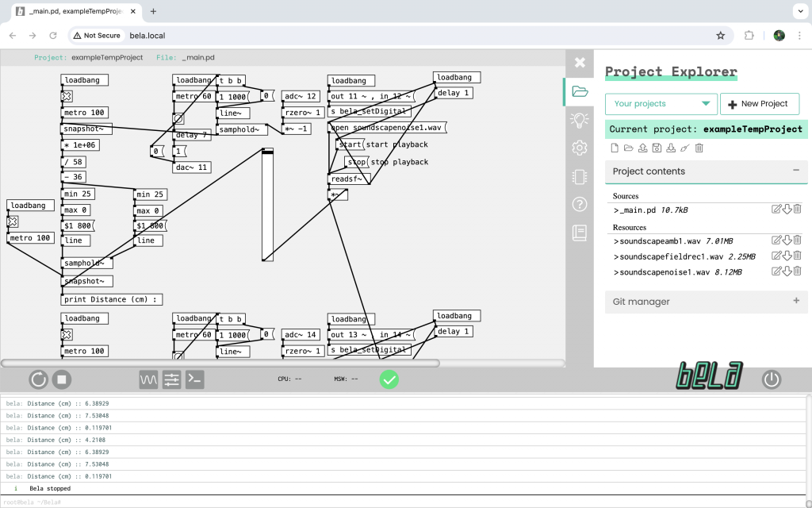Click the Not Secure site info chip
Image resolution: width=812 pixels, height=508 pixels.
point(97,36)
